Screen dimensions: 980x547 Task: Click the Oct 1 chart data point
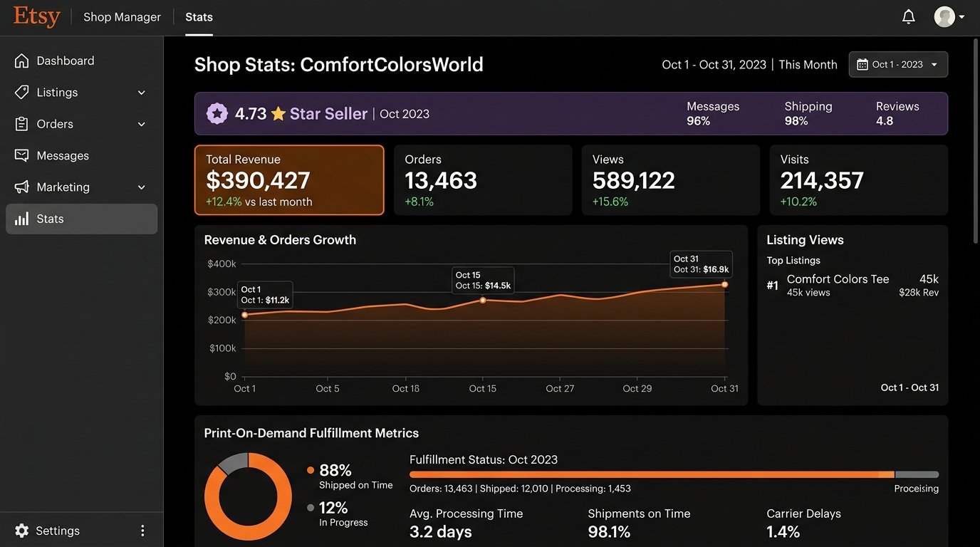coord(245,315)
